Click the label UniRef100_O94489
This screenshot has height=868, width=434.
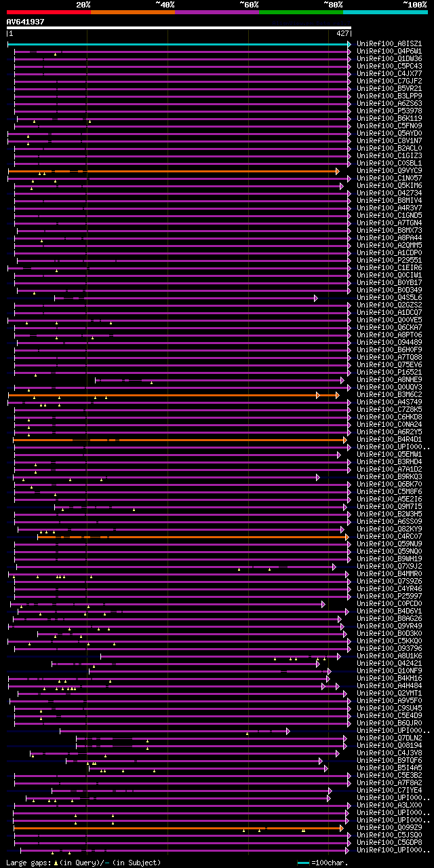click(389, 343)
